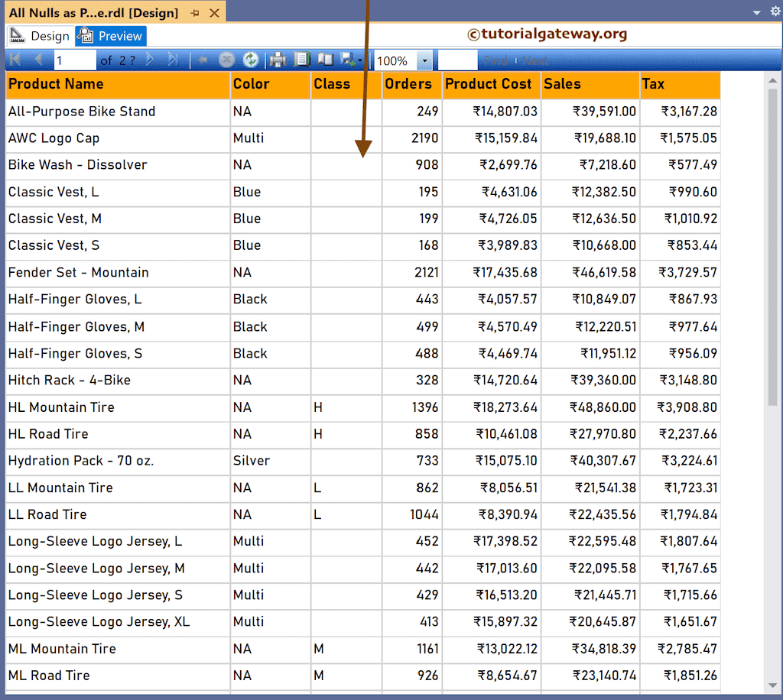Open page setup
Viewport: 783px width, 700px height.
pyautogui.click(x=304, y=60)
